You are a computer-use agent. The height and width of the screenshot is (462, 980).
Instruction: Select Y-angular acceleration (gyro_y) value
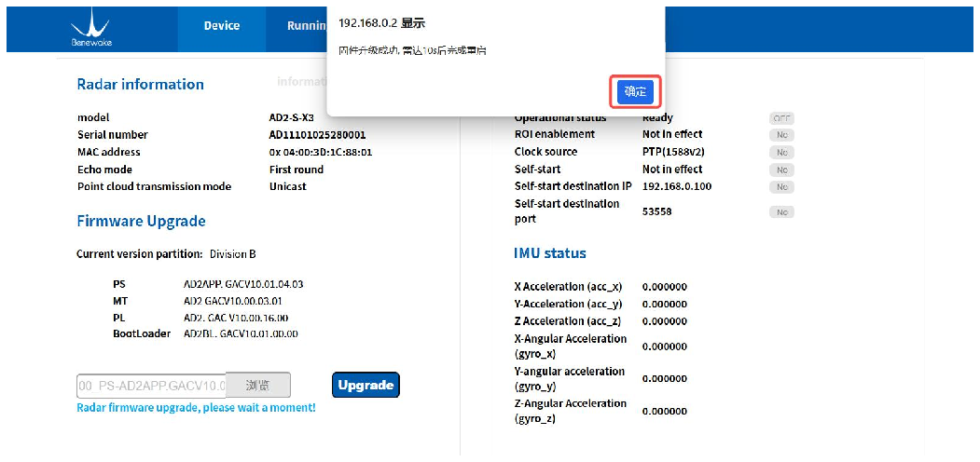(665, 379)
